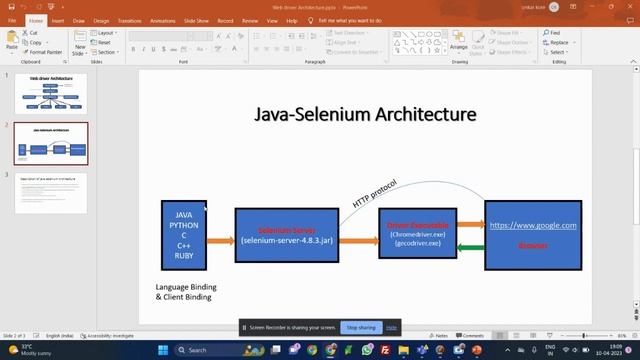Screen dimensions: 640x360
Task: Toggle Bold formatting
Action: (x=133, y=49)
